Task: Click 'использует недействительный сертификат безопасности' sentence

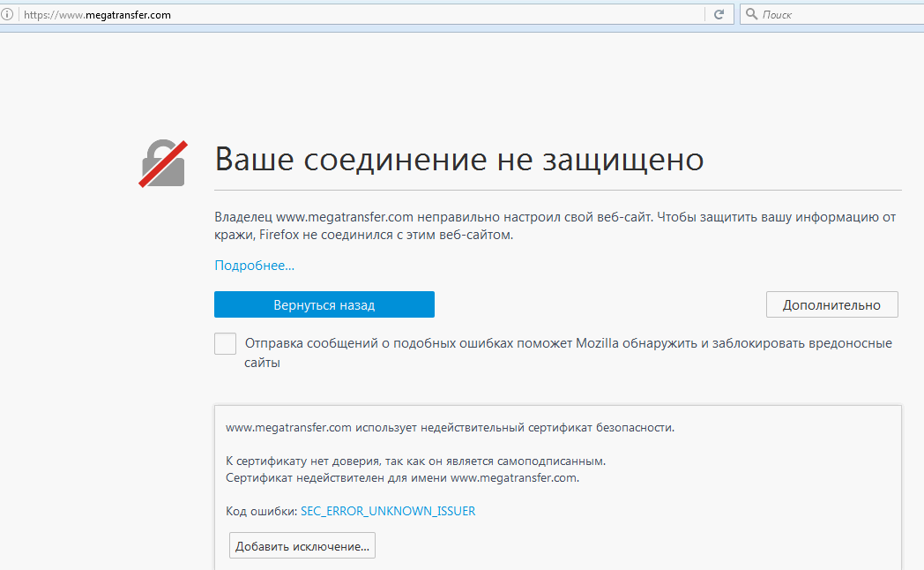Action: click(x=451, y=427)
